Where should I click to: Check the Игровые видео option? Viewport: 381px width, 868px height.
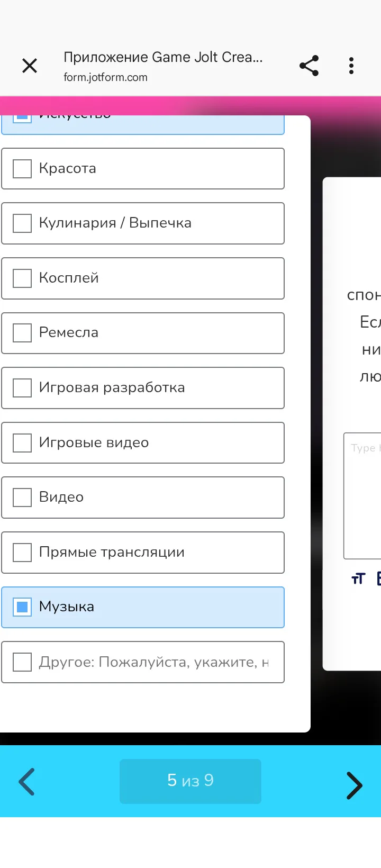point(22,442)
